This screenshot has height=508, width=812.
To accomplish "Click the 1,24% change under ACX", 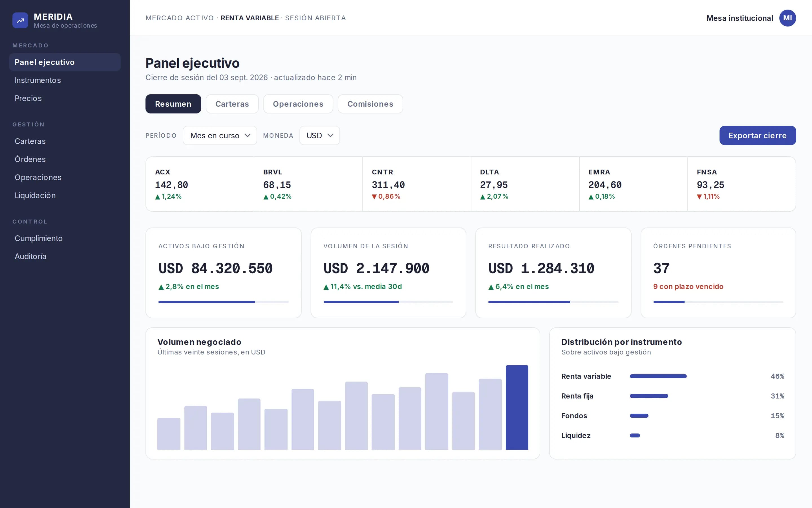I will click(168, 196).
